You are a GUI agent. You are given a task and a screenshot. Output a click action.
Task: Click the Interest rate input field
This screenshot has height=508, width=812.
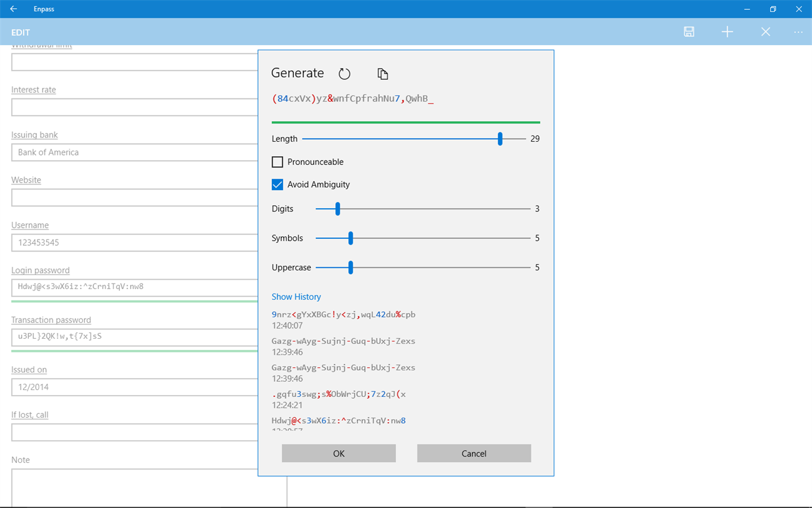(135, 107)
